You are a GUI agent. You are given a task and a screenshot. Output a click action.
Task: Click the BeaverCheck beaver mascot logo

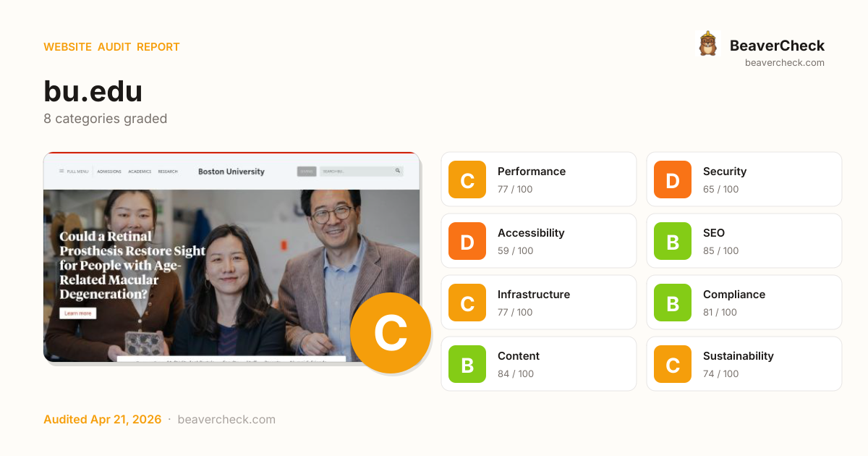click(x=707, y=44)
